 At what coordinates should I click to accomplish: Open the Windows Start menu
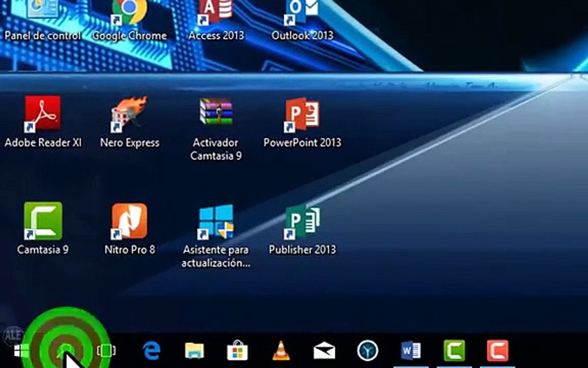21,351
